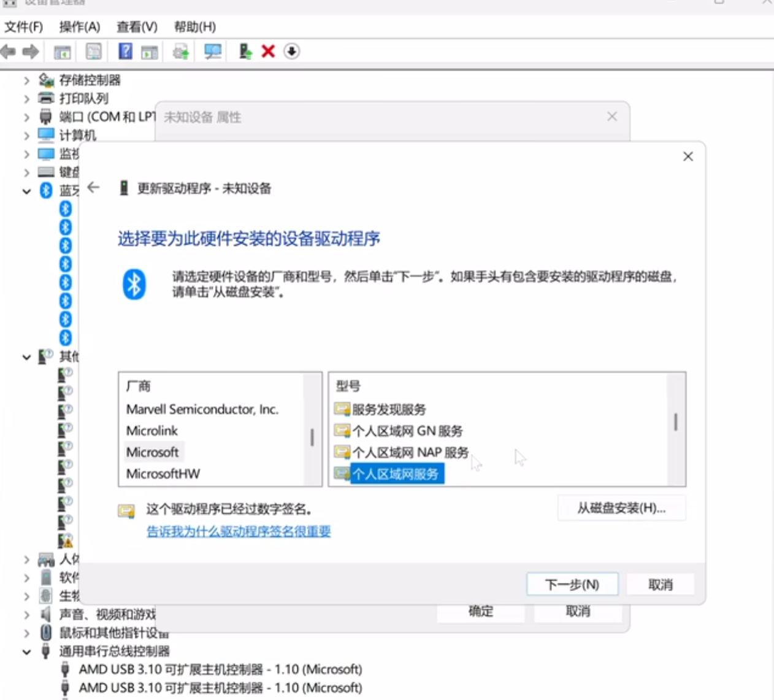Select the 声音、视频和游戏 speaker icon

click(x=46, y=613)
